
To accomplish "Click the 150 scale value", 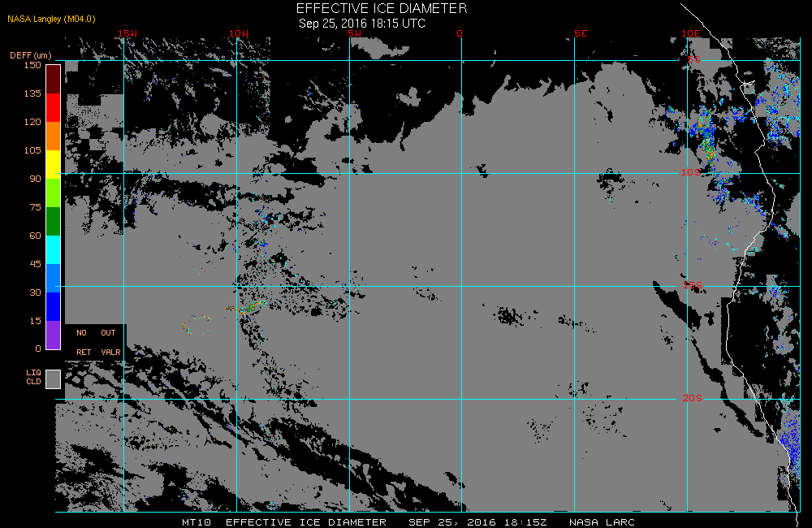I will pyautogui.click(x=32, y=65).
